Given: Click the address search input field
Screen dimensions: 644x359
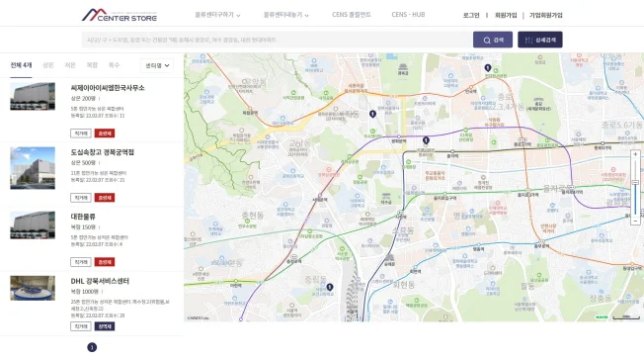Looking at the screenshot, I should tap(277, 40).
